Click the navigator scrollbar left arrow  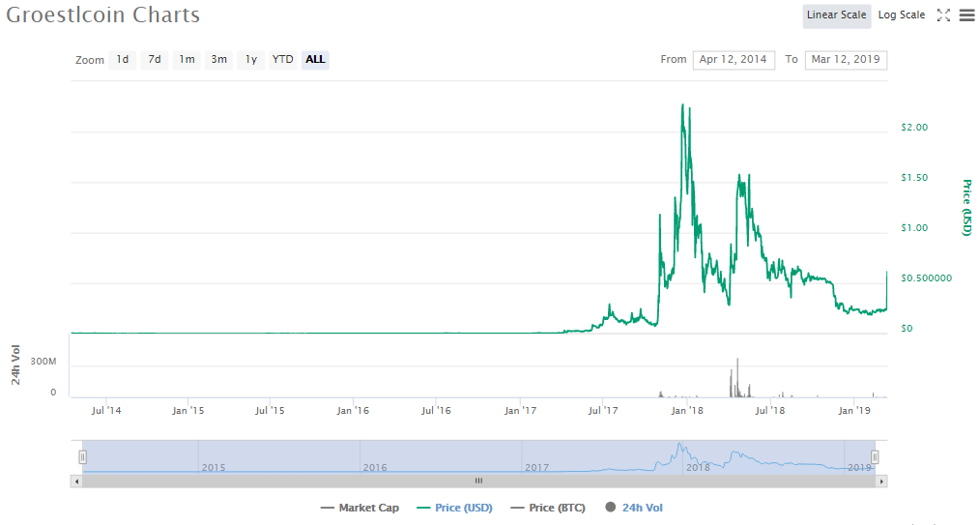76,481
